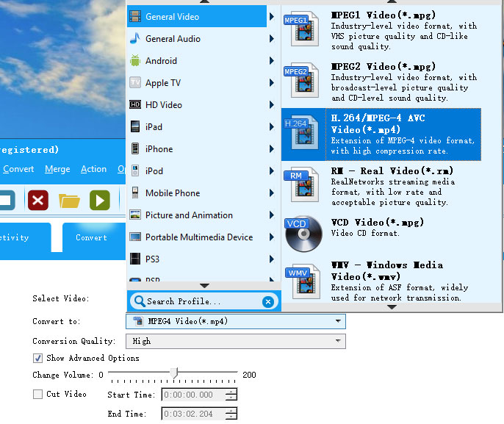Click the format list's down scroll arrow
Screen dimensions: 504x424
(392, 307)
